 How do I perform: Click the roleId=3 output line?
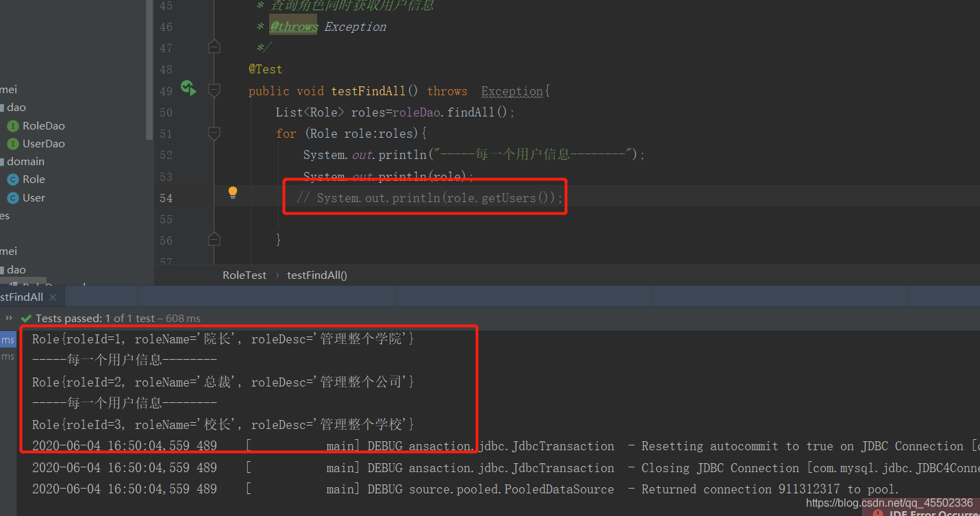(x=223, y=424)
